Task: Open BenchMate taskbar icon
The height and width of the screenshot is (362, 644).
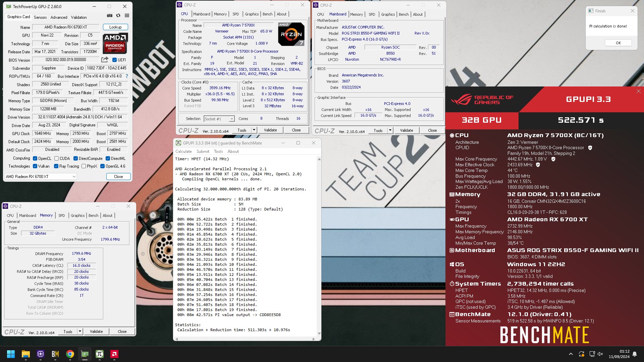Action: (55, 354)
